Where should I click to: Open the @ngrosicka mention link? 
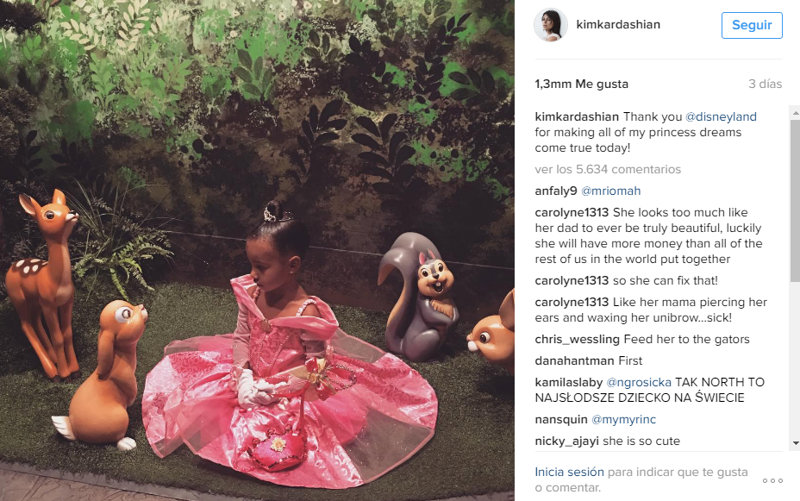pos(638,382)
